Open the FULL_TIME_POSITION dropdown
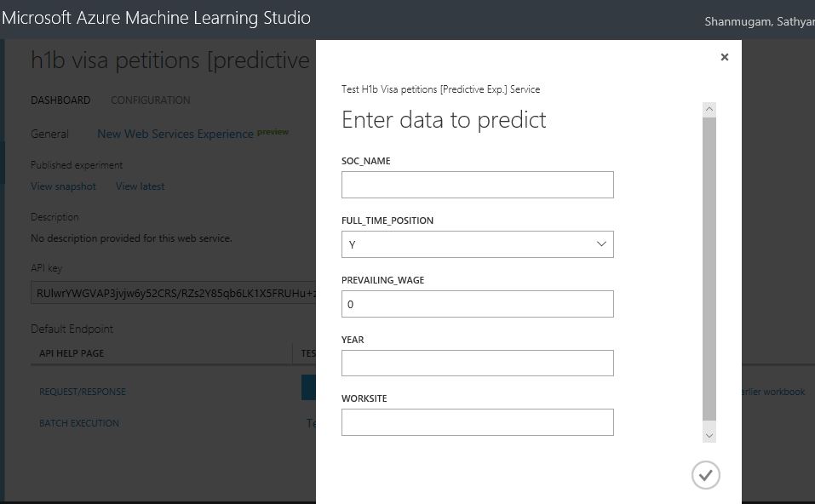 tap(599, 244)
